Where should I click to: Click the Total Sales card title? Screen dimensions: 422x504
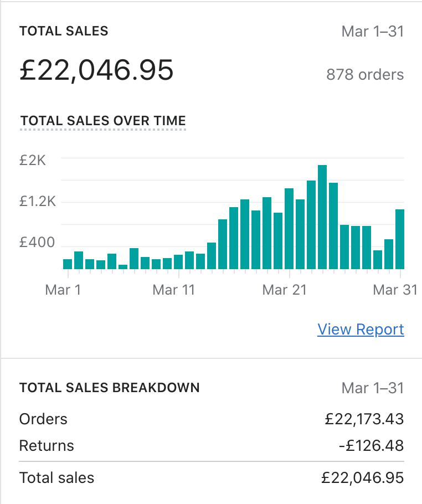[64, 31]
